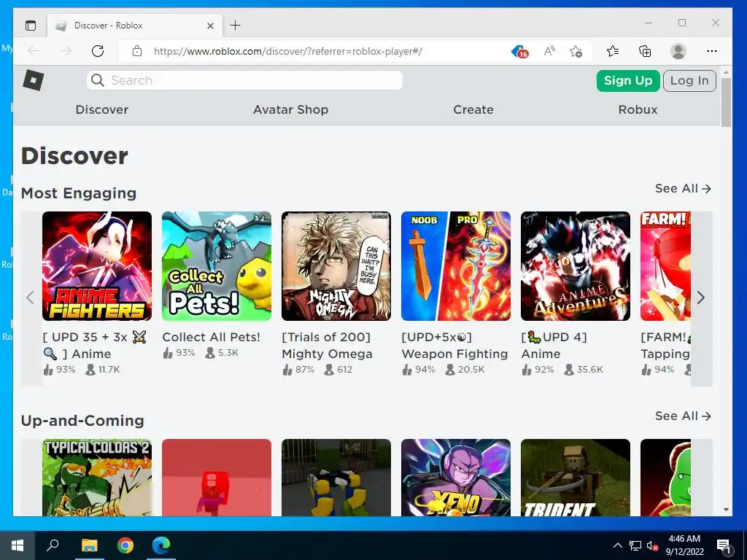Screen dimensions: 747x560
Task: Click the green Sign Up button
Action: point(628,80)
